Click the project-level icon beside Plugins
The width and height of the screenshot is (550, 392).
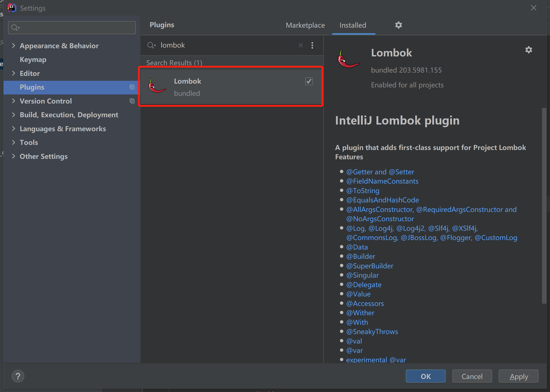132,87
